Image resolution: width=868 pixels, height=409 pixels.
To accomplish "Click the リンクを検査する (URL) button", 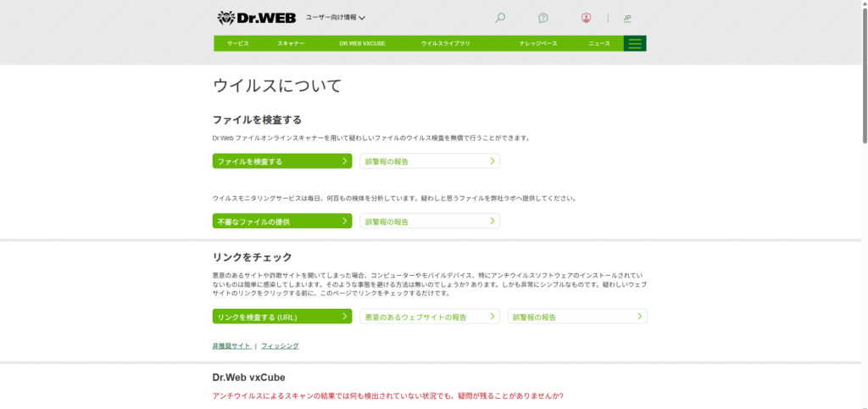I will [282, 317].
